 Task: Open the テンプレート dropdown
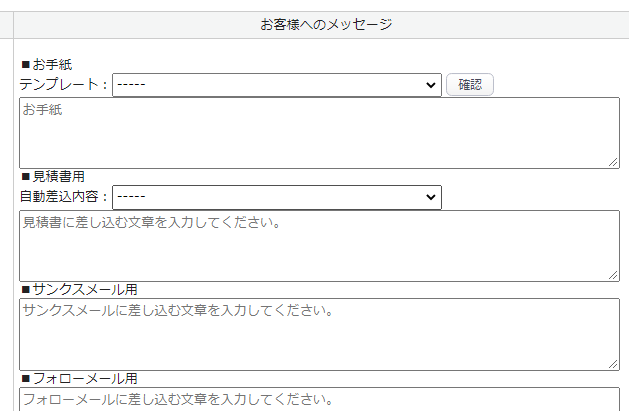click(x=277, y=85)
